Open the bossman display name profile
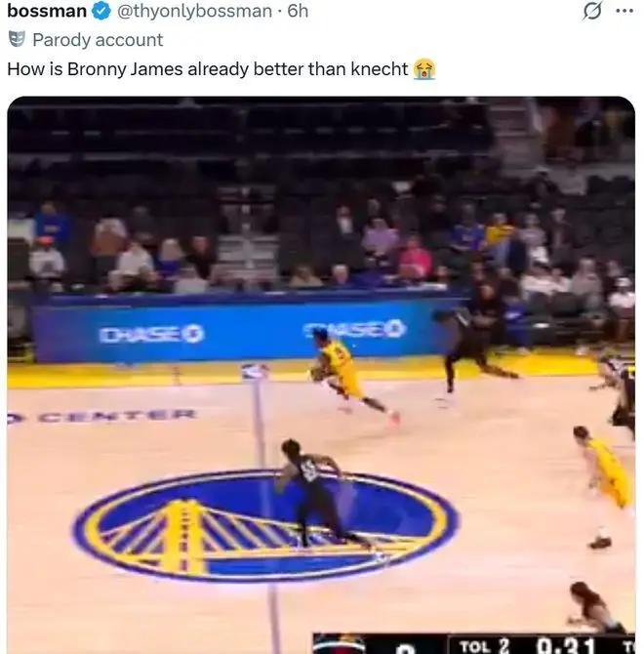This screenshot has width=644, height=654. pos(47,12)
